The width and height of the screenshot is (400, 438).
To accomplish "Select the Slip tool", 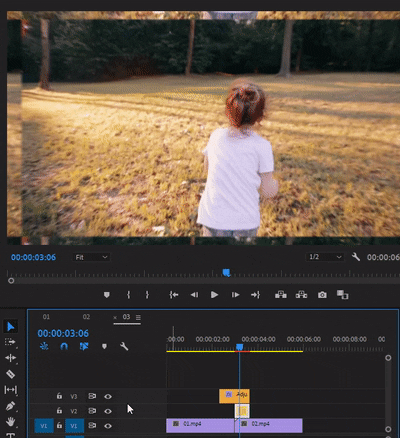I will pos(10,390).
